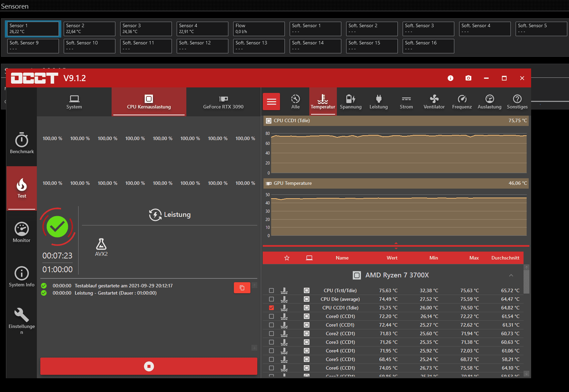Select Sensor 2 tile in Sensoren window

[x=90, y=29]
